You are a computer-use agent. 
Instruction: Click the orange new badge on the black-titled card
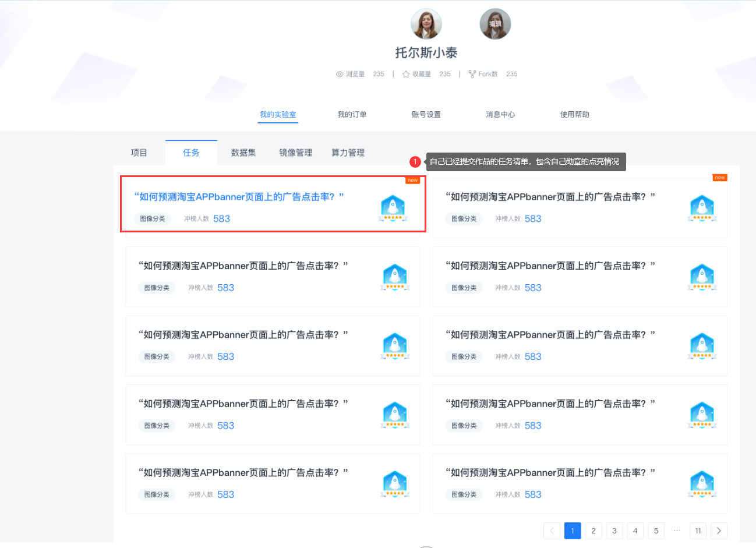pos(720,178)
